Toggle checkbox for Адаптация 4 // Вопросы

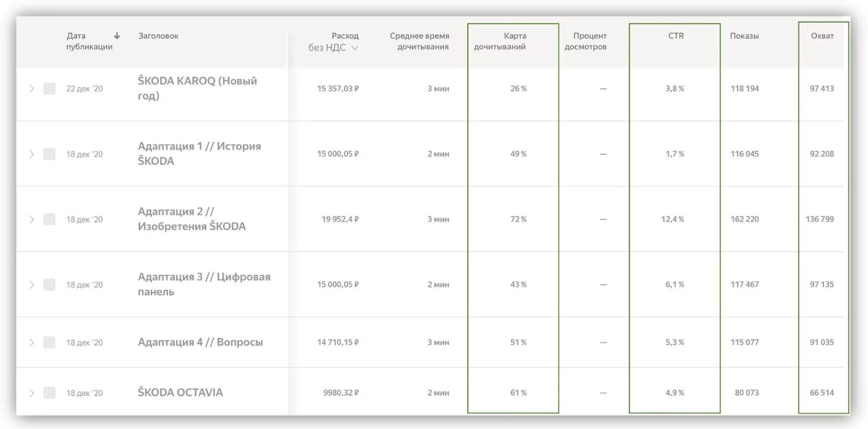click(49, 343)
